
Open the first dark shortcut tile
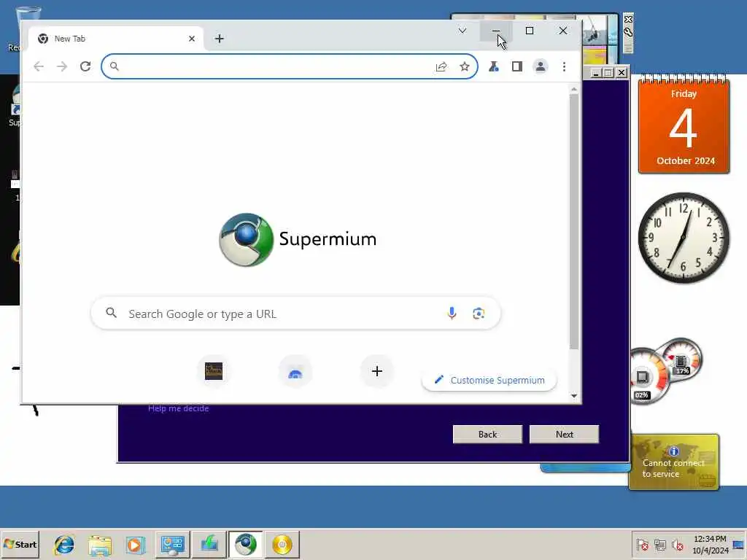[x=214, y=371]
